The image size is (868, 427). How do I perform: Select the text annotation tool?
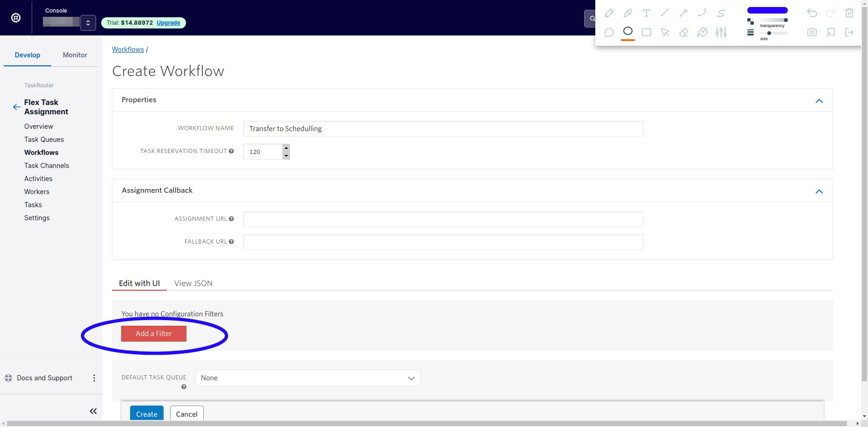point(646,13)
